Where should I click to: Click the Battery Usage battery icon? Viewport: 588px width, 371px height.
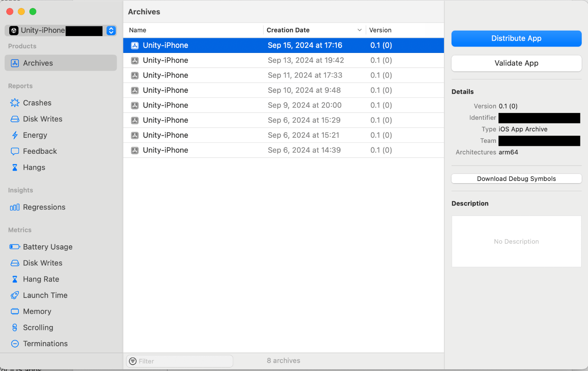15,247
